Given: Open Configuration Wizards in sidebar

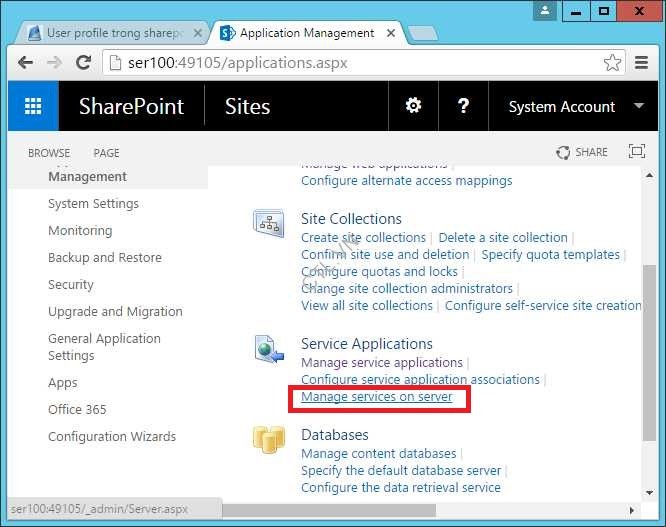Looking at the screenshot, I should (112, 436).
